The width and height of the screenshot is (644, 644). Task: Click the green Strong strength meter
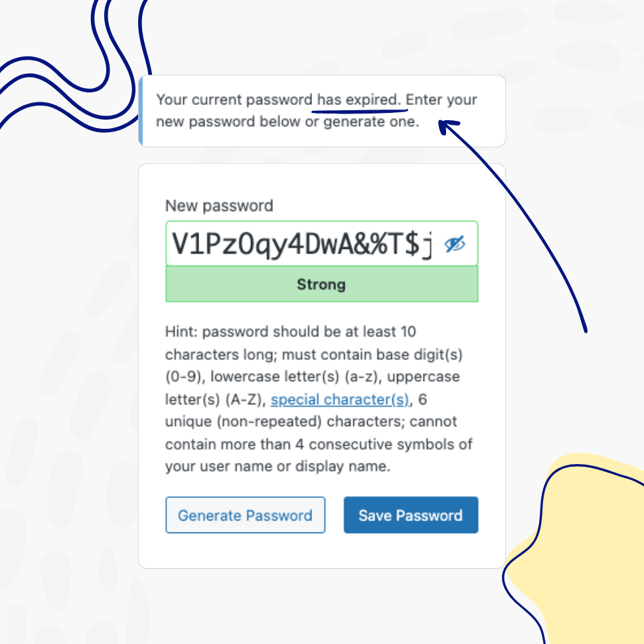(x=321, y=283)
